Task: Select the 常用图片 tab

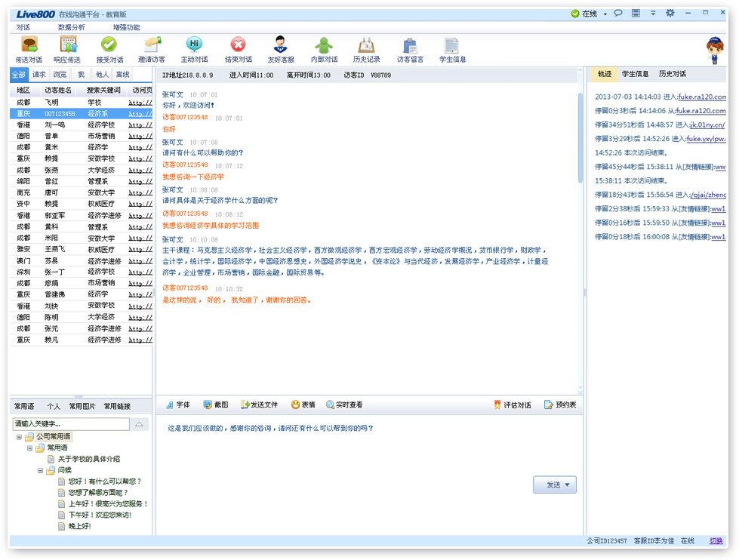Action: (x=82, y=406)
